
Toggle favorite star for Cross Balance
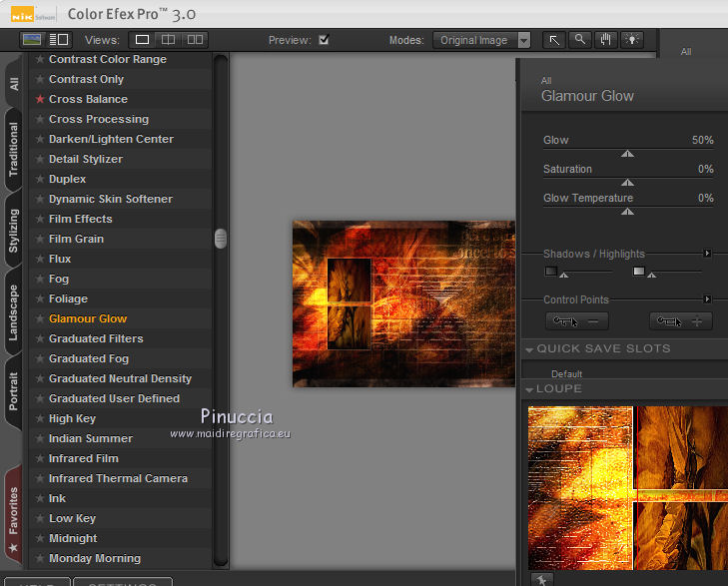pos(40,99)
